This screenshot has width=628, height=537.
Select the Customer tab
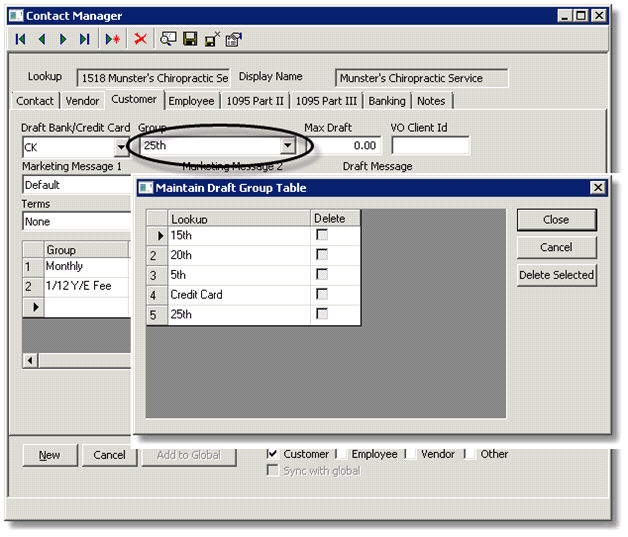pyautogui.click(x=134, y=99)
